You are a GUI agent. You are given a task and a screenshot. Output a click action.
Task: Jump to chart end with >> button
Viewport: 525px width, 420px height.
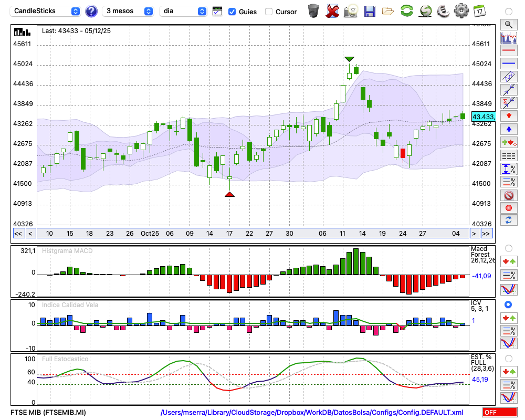pyautogui.click(x=486, y=234)
